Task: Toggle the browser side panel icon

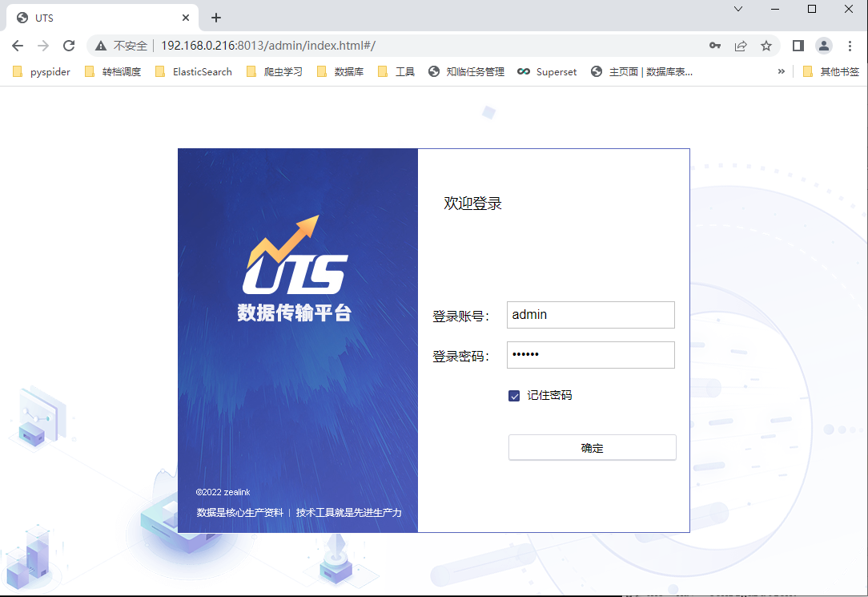Action: tap(798, 46)
